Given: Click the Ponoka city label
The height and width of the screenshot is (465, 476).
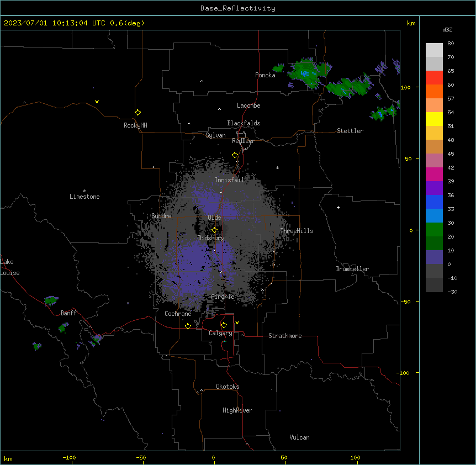Looking at the screenshot, I should [265, 75].
